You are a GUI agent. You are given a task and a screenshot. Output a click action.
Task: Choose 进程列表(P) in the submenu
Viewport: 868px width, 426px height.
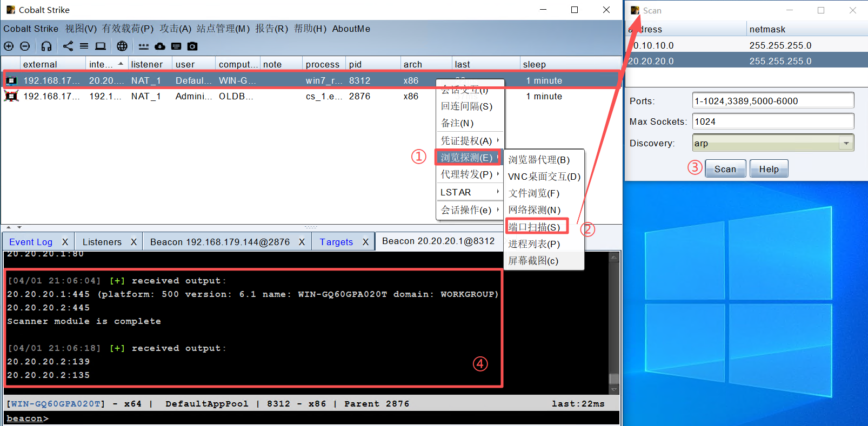click(x=544, y=244)
